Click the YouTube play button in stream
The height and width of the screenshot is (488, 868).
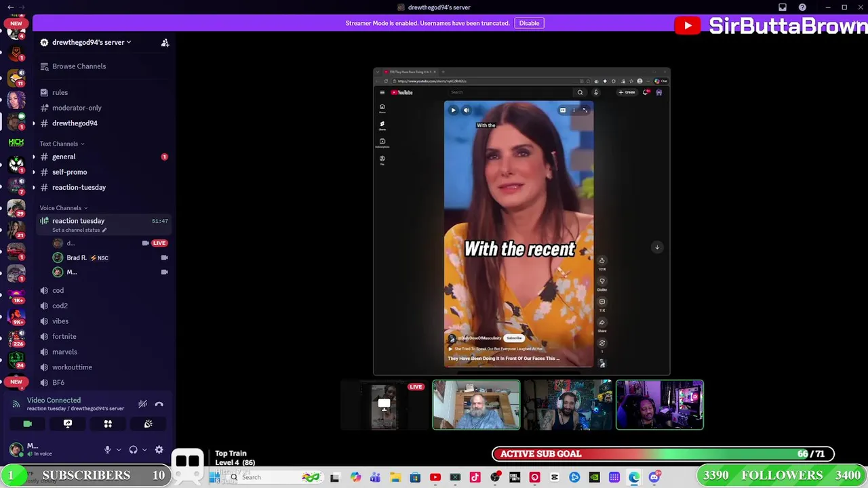pyautogui.click(x=453, y=110)
